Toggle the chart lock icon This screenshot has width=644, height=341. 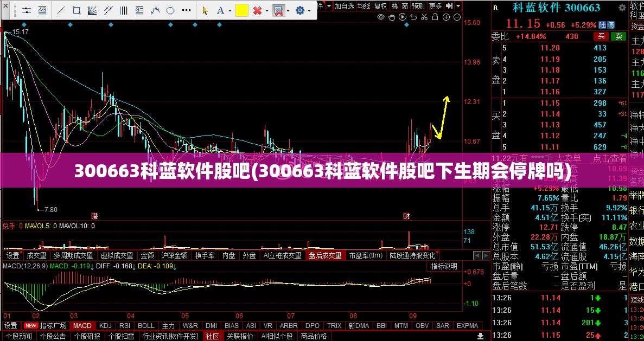[435, 17]
